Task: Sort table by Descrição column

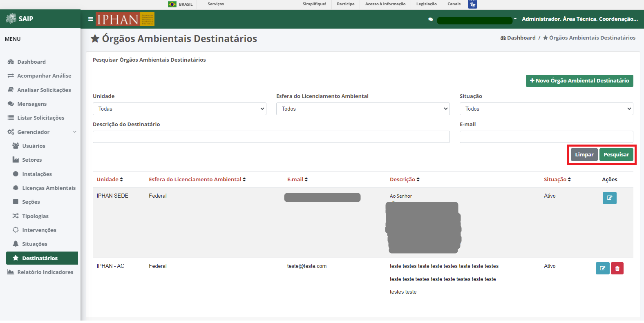Action: [x=405, y=180]
